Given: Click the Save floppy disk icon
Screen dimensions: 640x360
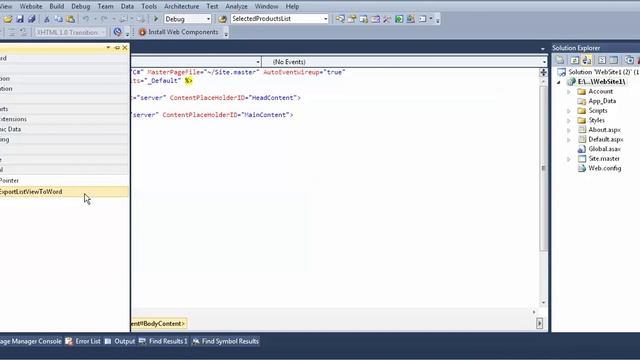Looking at the screenshot, I should [x=20, y=19].
